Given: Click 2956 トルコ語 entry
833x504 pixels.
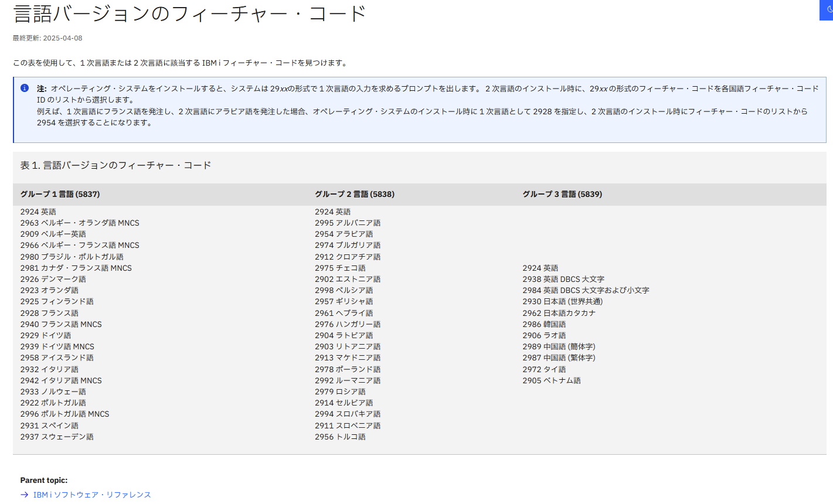Looking at the screenshot, I should 340,437.
